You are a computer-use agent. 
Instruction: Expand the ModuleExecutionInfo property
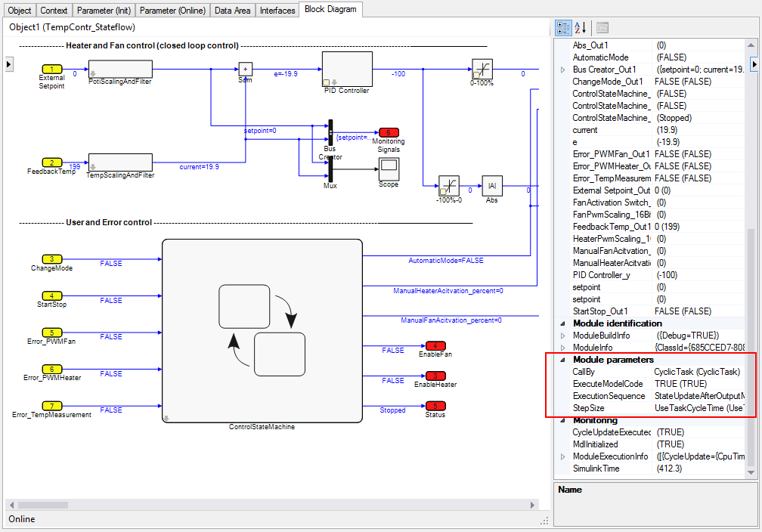[562, 456]
